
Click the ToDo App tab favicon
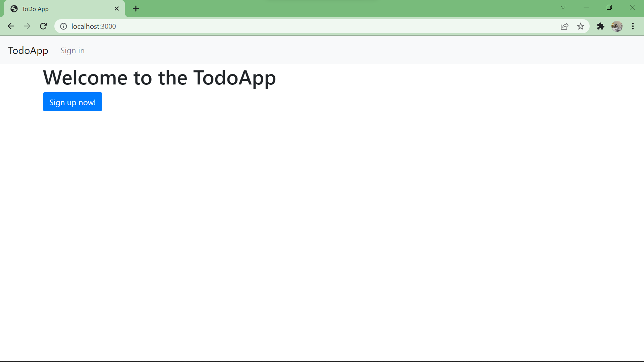14,9
